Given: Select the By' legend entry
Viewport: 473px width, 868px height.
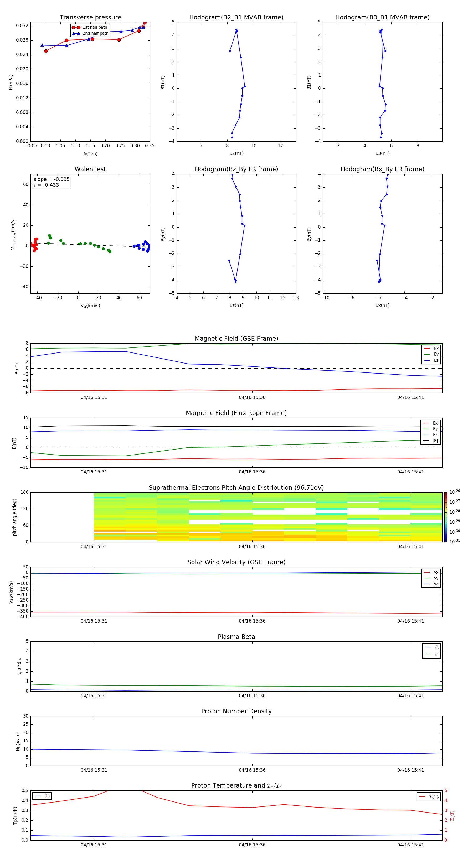Looking at the screenshot, I should pos(431,429).
